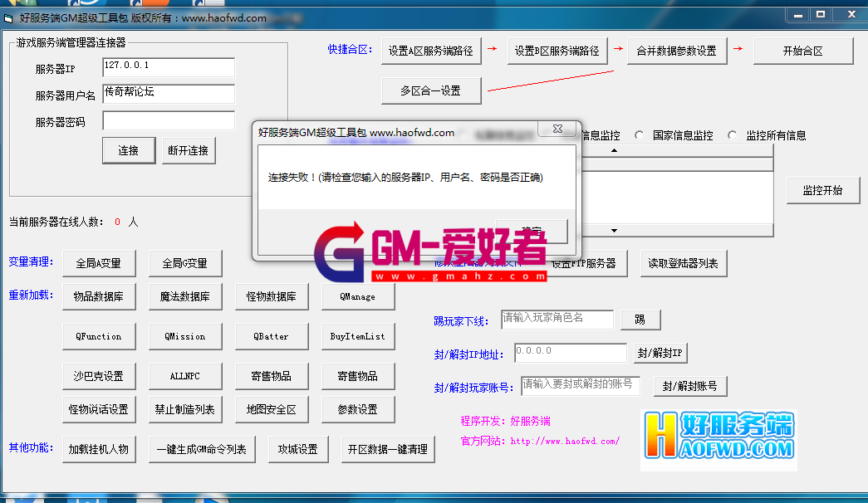
Task: Focus the 踢玩家下线 player name field
Action: (557, 320)
